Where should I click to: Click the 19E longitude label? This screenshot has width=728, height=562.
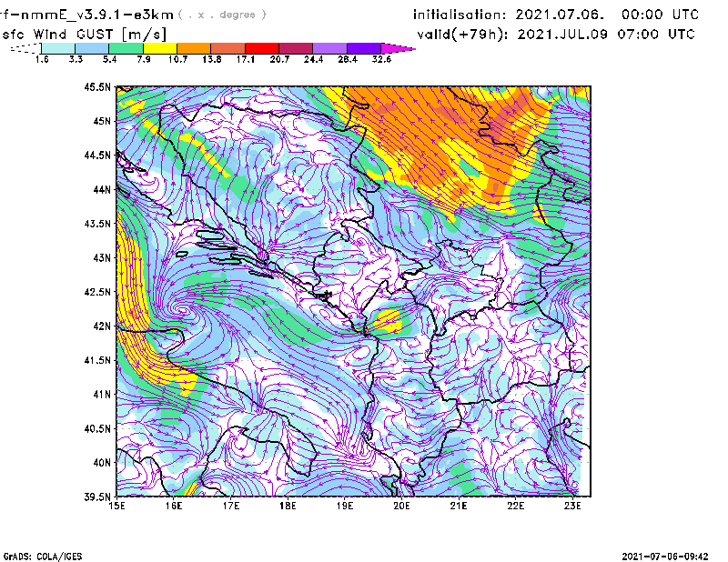click(x=345, y=506)
